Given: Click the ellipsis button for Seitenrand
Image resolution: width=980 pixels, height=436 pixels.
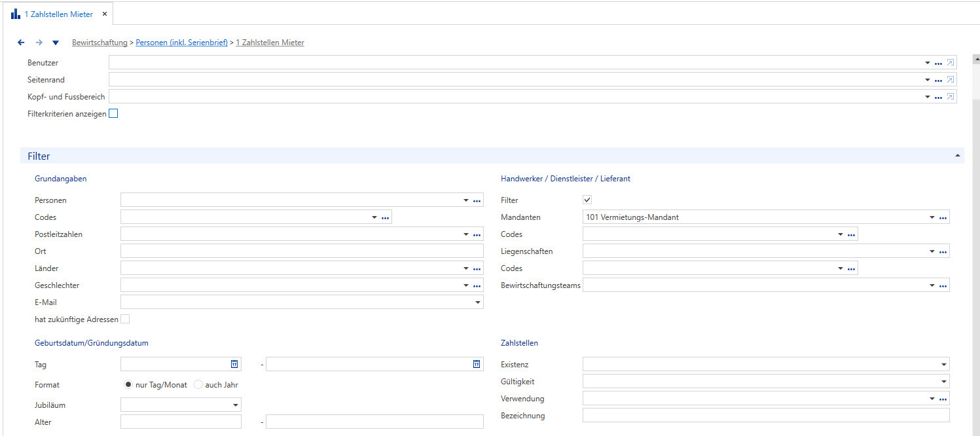Looking at the screenshot, I should pyautogui.click(x=938, y=80).
